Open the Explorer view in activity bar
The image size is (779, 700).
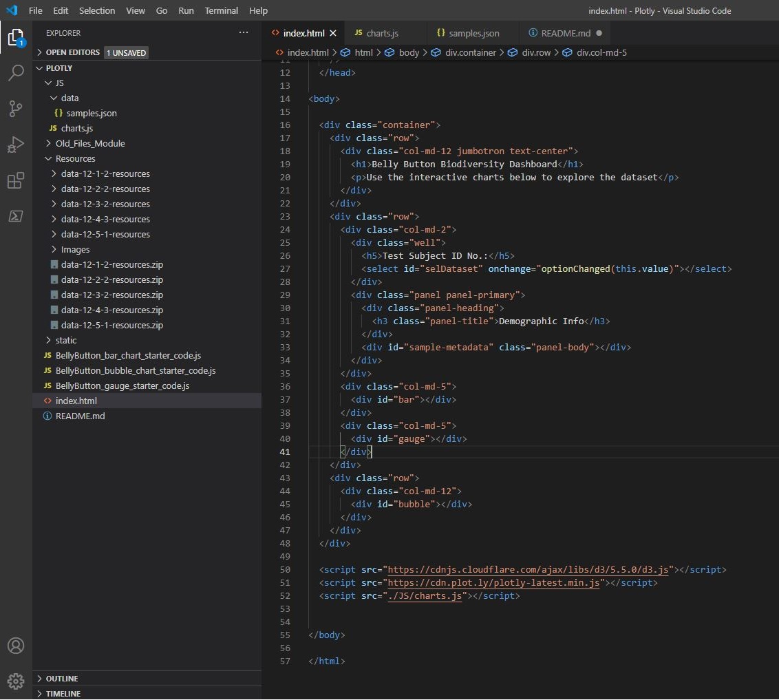pyautogui.click(x=16, y=37)
